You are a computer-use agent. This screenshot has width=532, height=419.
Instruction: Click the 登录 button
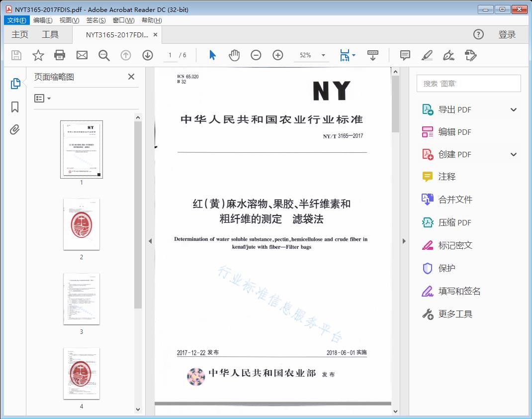[x=508, y=34]
